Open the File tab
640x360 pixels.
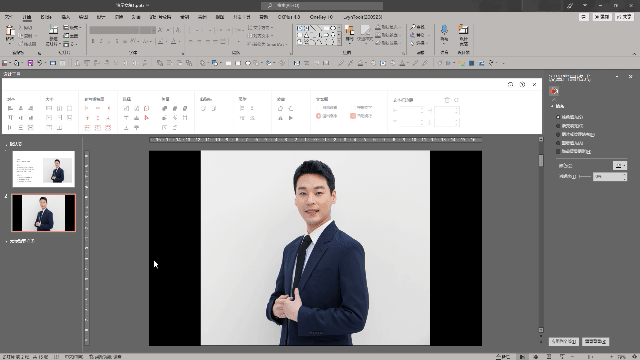point(8,17)
